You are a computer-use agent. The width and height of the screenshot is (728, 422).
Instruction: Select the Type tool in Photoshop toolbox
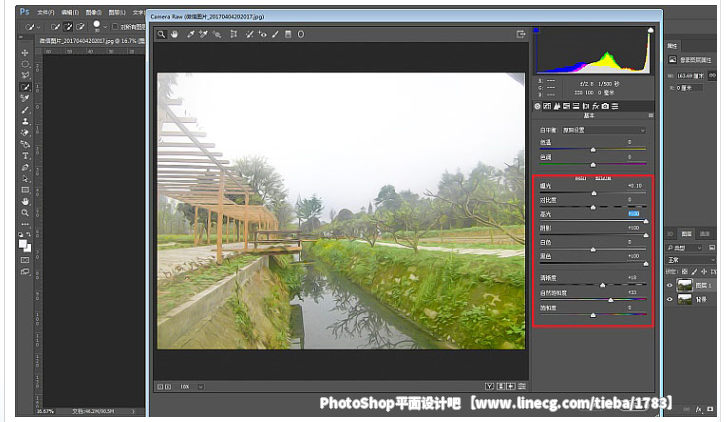25,156
